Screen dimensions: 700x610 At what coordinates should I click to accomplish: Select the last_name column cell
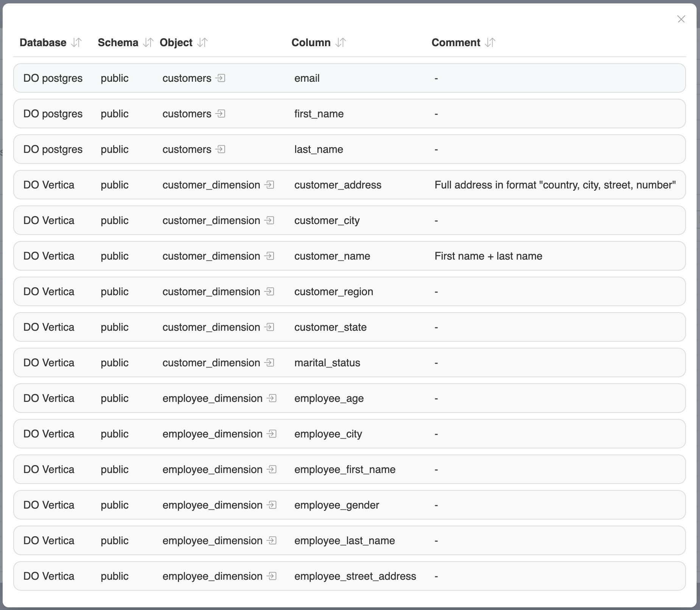pos(319,149)
